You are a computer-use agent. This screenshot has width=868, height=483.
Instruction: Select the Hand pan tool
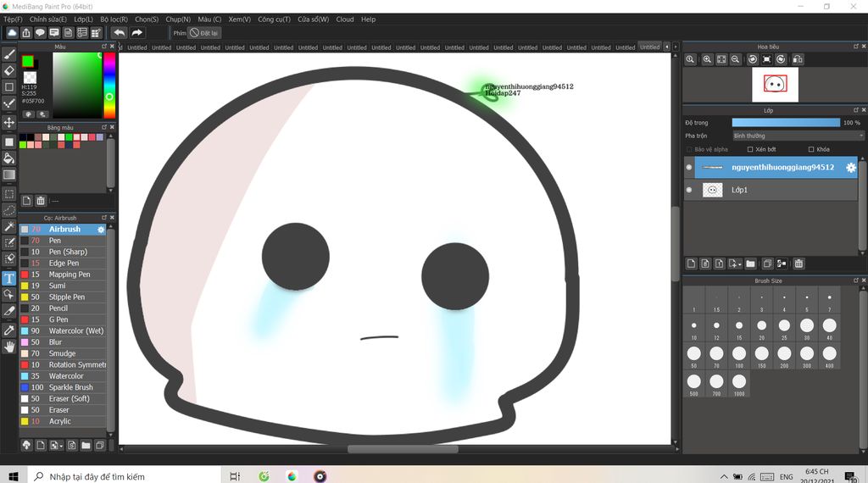(9, 346)
